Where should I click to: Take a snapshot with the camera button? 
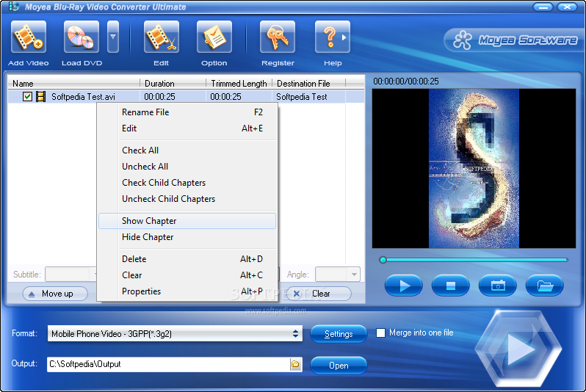(498, 286)
